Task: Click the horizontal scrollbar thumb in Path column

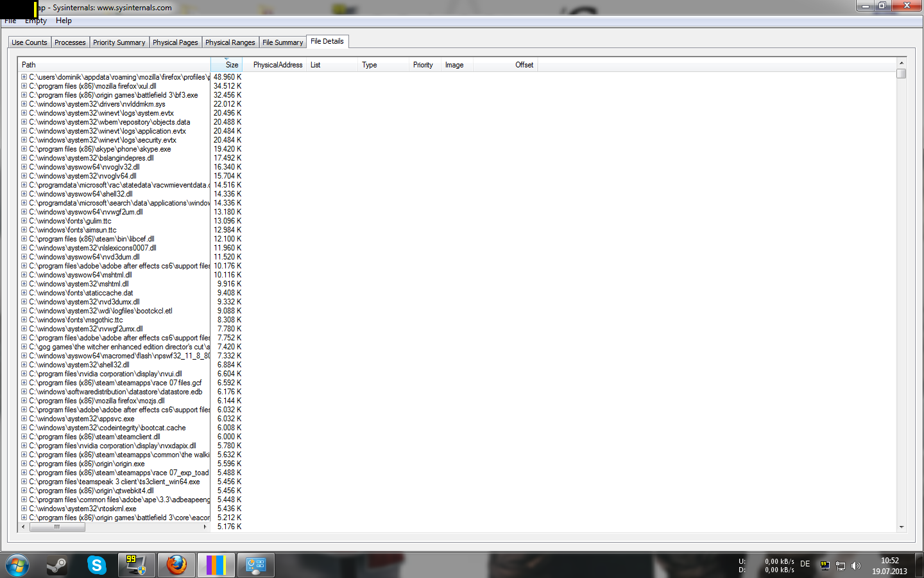Action: coord(57,527)
